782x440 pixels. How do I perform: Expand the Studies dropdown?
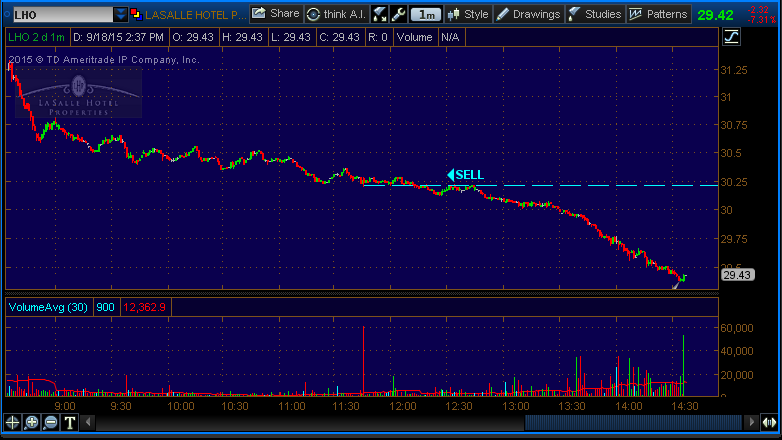click(x=595, y=14)
